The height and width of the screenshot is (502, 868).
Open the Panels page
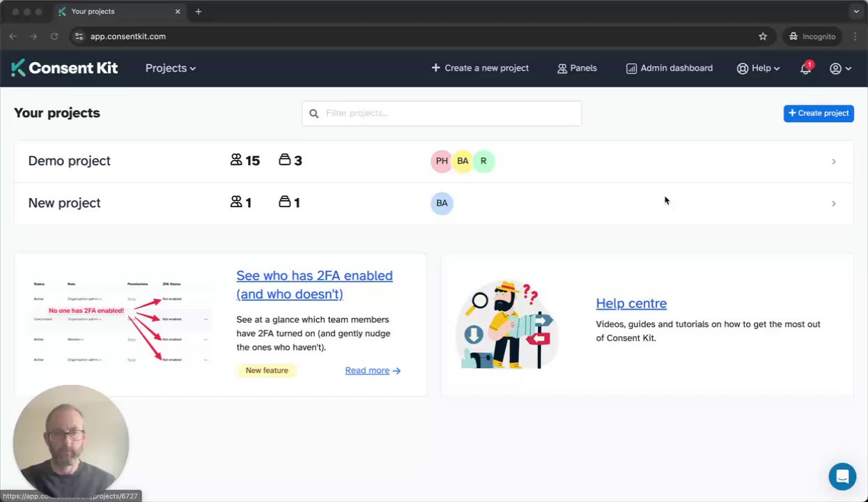tap(577, 68)
